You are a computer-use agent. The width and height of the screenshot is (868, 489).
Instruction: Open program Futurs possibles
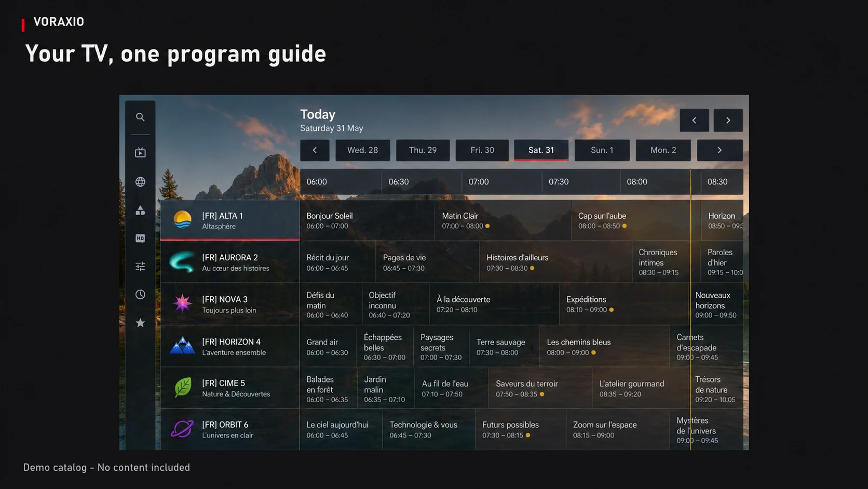[521, 429]
